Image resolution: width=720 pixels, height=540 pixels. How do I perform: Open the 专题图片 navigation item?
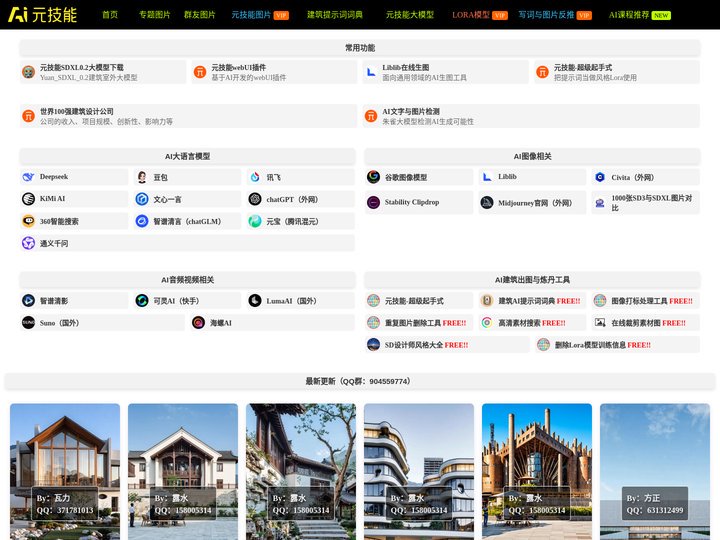click(x=154, y=15)
